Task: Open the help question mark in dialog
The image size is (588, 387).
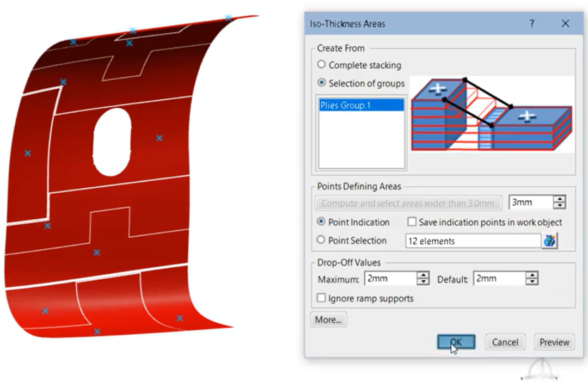Action: (532, 23)
